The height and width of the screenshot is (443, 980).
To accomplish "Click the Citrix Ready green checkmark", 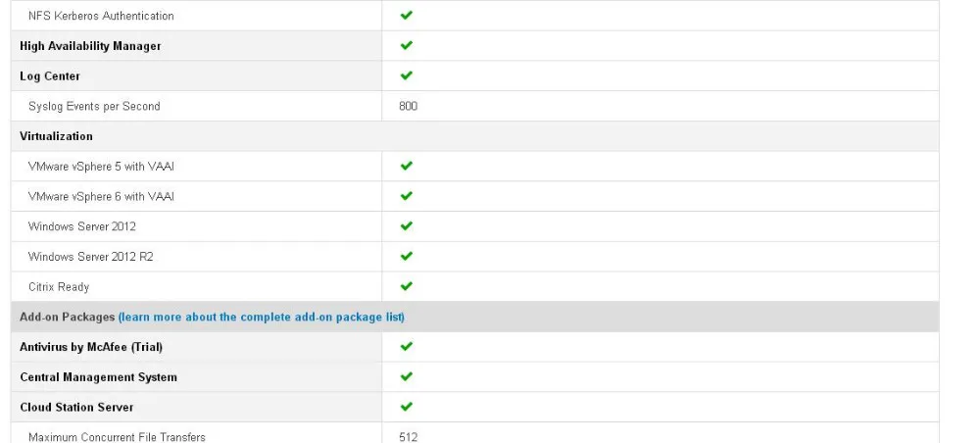I will (407, 286).
